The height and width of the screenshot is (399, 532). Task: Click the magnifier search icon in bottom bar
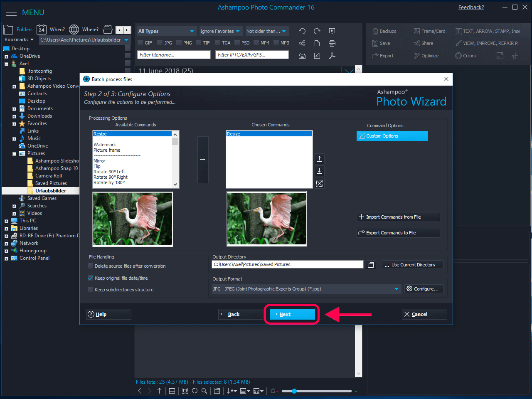coord(204,391)
